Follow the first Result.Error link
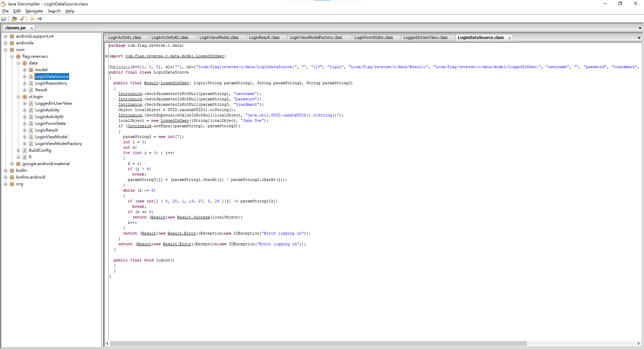644x349 pixels. [x=181, y=234]
